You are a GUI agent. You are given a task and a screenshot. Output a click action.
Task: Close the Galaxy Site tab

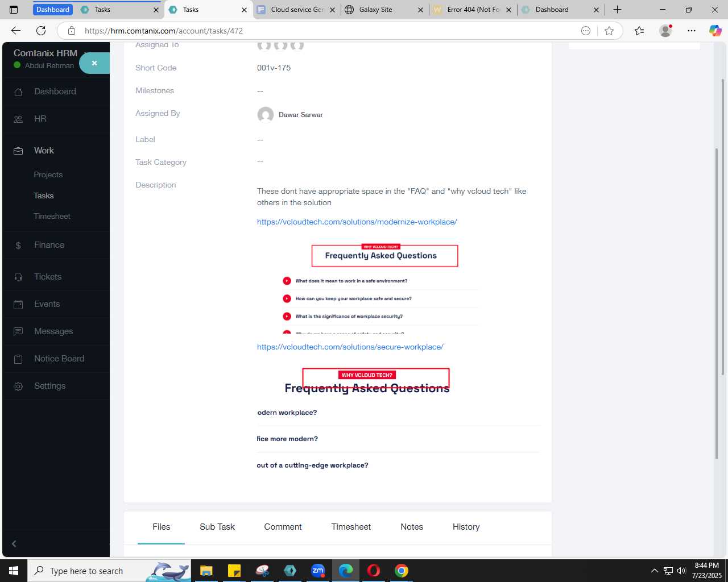420,10
